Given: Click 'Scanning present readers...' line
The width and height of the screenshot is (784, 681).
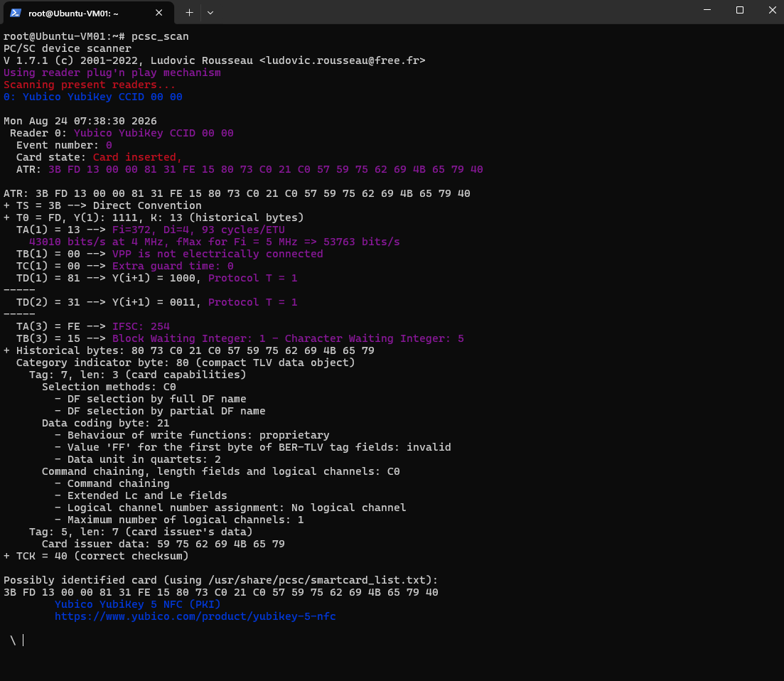Looking at the screenshot, I should [x=90, y=85].
